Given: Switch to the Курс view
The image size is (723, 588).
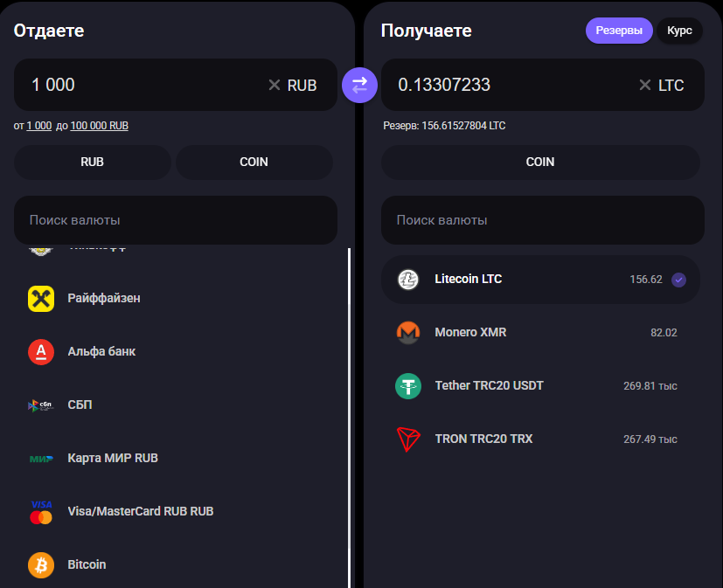Looking at the screenshot, I should point(679,31).
